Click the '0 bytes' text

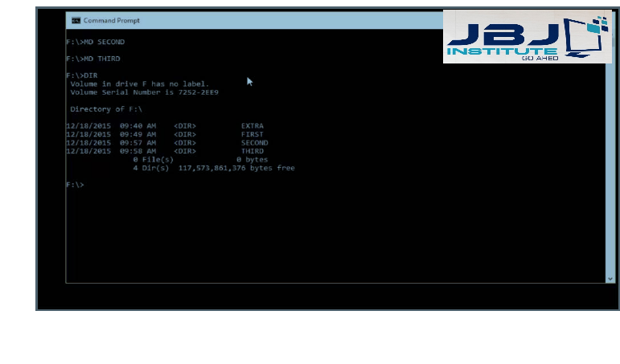coord(253,160)
